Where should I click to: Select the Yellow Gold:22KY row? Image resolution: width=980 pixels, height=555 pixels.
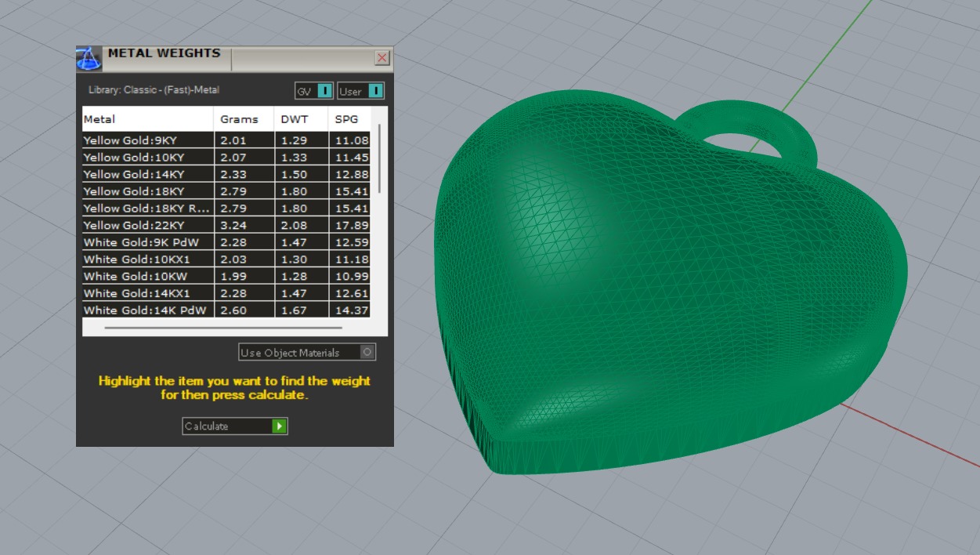[226, 225]
